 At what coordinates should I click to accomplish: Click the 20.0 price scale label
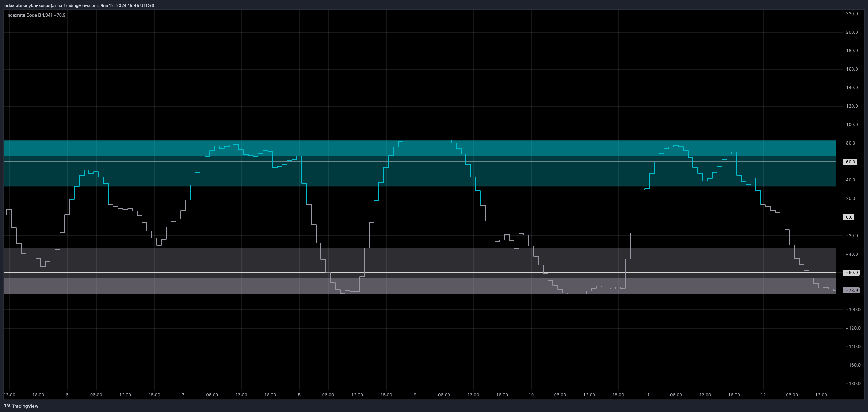click(x=851, y=199)
